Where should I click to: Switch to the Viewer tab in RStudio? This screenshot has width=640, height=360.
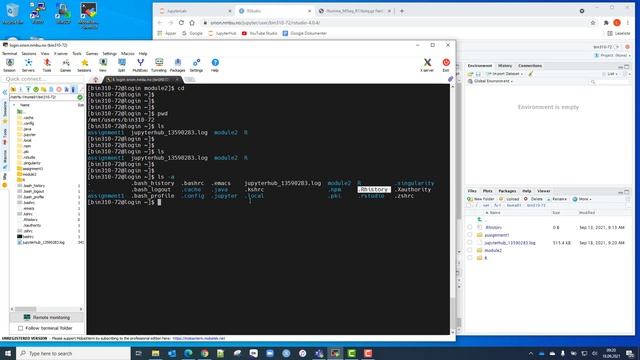point(544,191)
